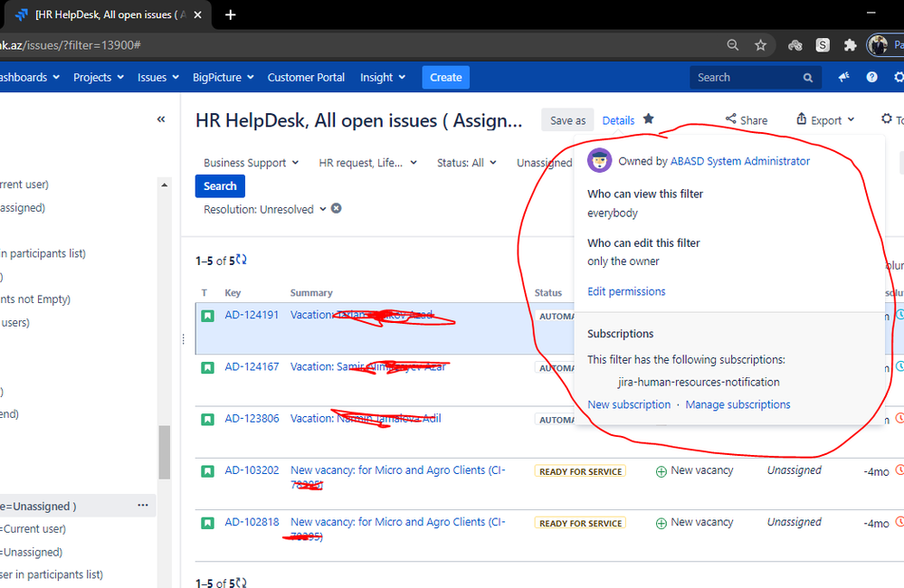Click the Save as button
Viewport: 904px width, 588px height.
click(x=568, y=120)
